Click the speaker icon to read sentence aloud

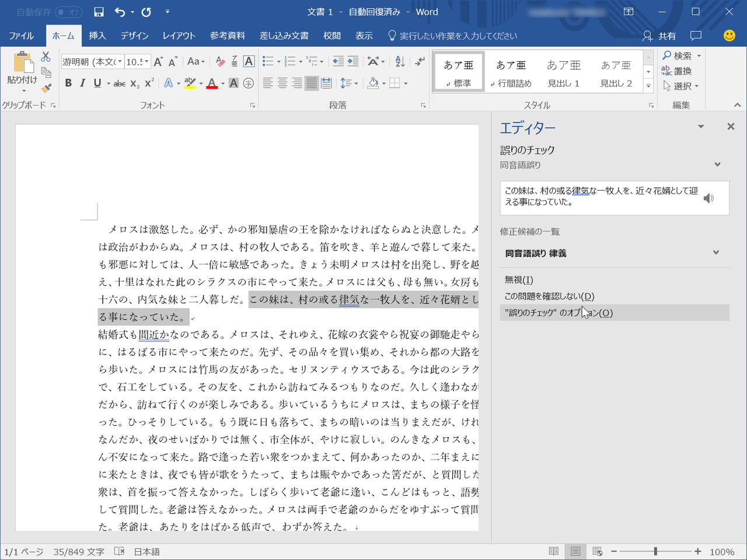[709, 198]
